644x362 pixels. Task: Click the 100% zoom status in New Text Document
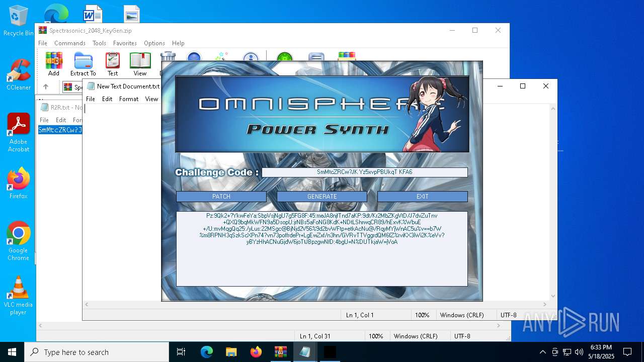click(422, 315)
